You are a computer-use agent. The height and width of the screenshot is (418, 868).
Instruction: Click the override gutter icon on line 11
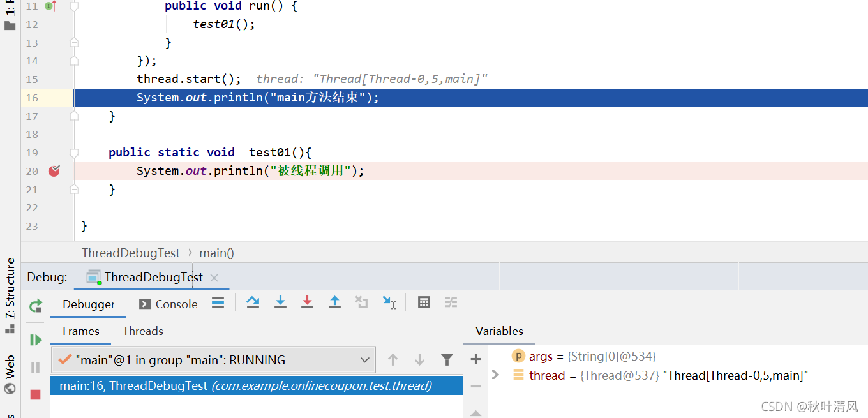[x=51, y=6]
